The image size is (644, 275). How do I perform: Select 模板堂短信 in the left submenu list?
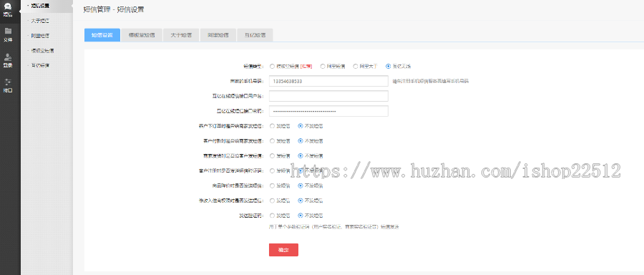(42, 51)
